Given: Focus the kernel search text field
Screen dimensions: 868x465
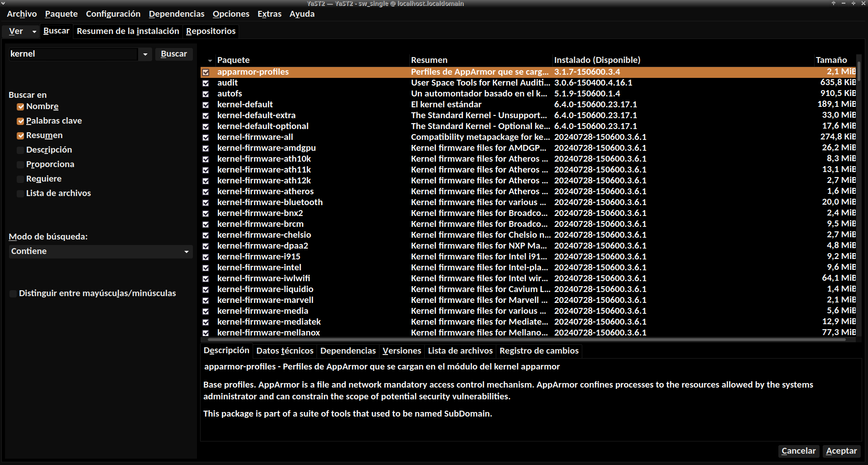Looking at the screenshot, I should coord(73,54).
